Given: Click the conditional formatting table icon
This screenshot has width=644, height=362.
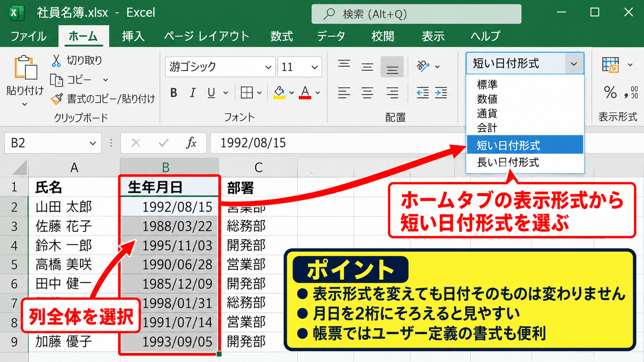Looking at the screenshot, I should click(610, 65).
